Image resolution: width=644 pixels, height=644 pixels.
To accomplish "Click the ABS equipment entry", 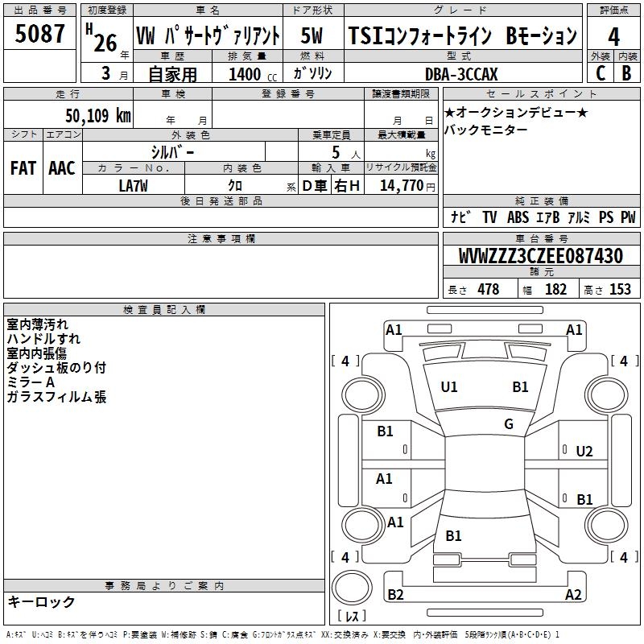I will [518, 217].
